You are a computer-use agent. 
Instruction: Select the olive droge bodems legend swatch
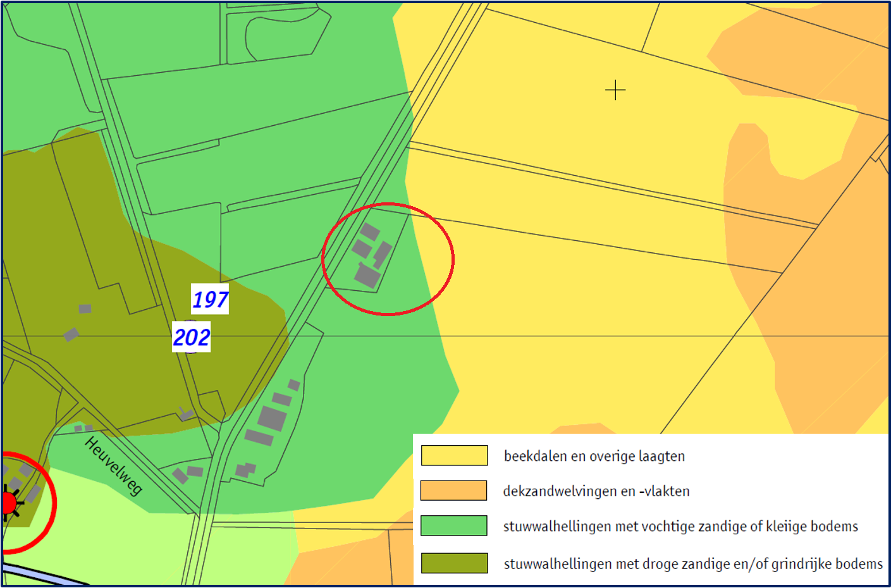454,563
